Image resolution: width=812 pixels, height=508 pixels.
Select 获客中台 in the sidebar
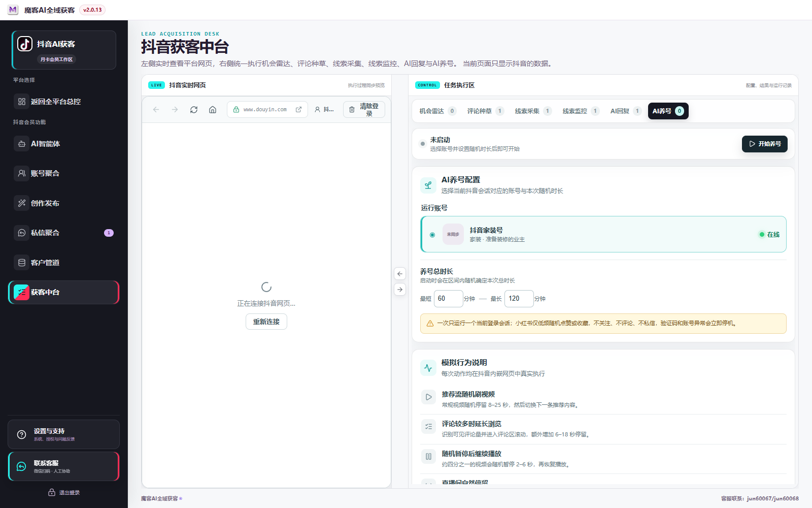coord(64,292)
